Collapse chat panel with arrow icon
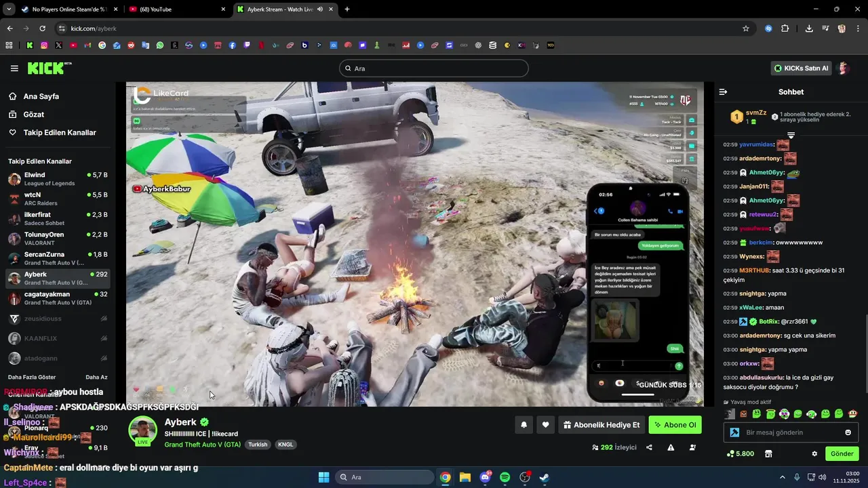Image resolution: width=868 pixels, height=488 pixels. tap(723, 91)
